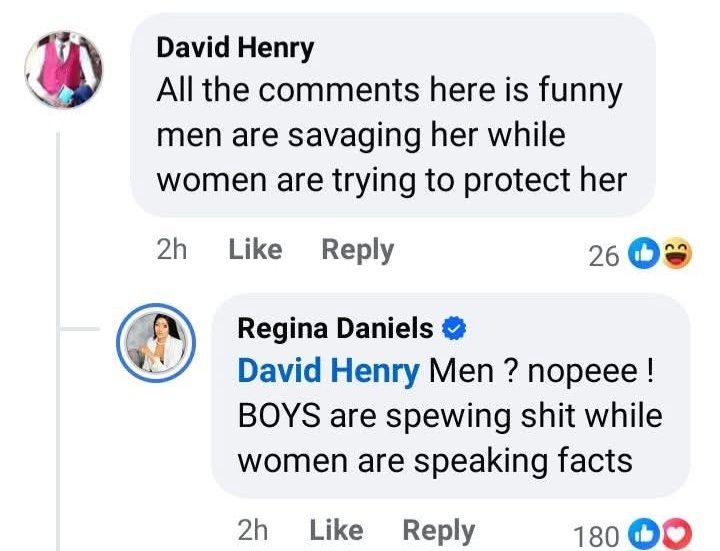720x551 pixels.
Task: Click the blue David Henry mention in the reply
Action: [x=328, y=371]
